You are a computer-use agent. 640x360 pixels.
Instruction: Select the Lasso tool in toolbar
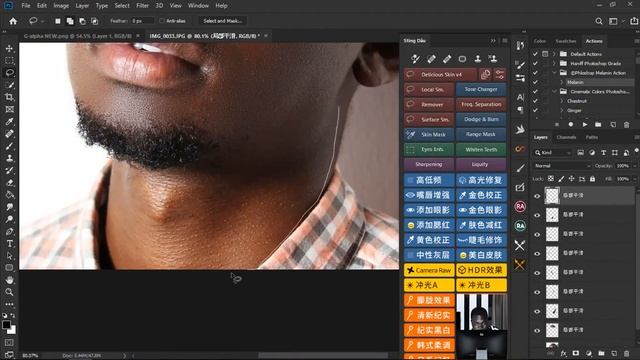(9, 73)
